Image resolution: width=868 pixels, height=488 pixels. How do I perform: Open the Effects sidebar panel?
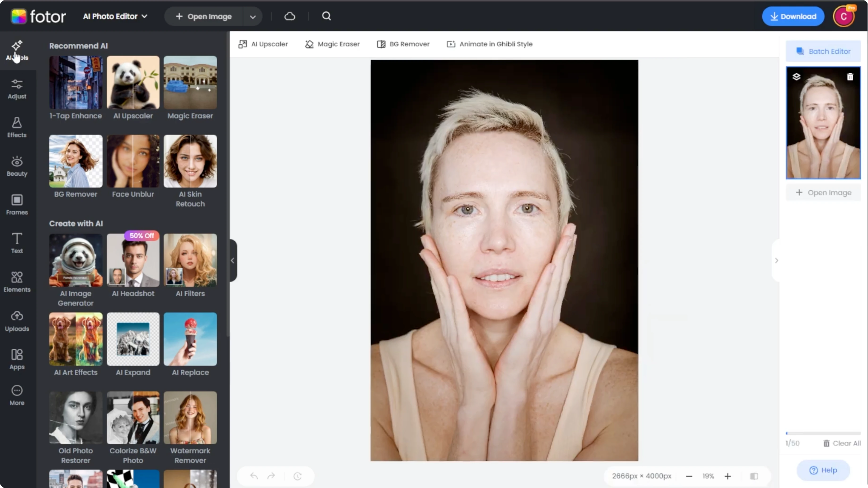click(17, 128)
